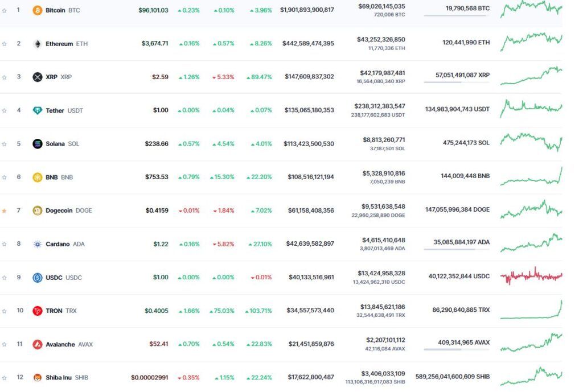Click the BNB logo icon

point(38,177)
